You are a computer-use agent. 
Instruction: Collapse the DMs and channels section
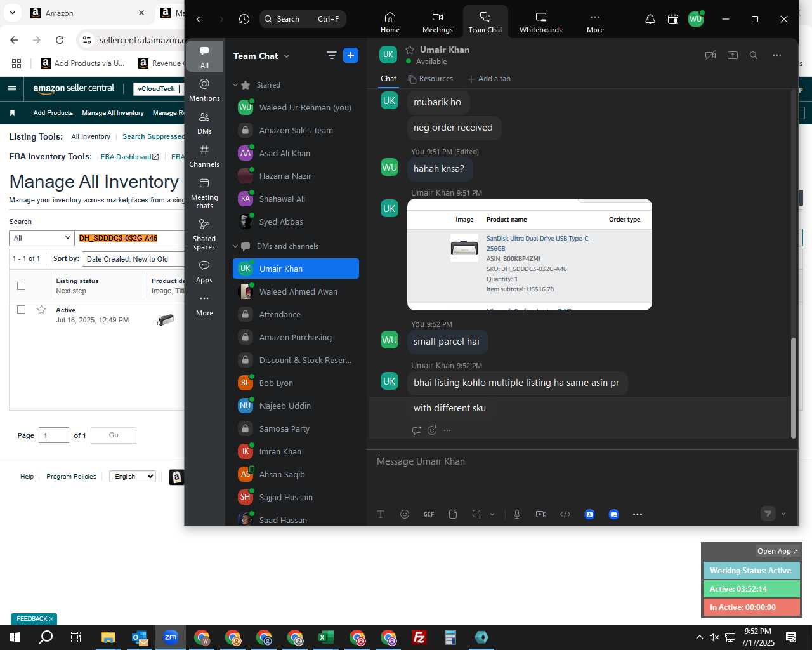(x=235, y=246)
